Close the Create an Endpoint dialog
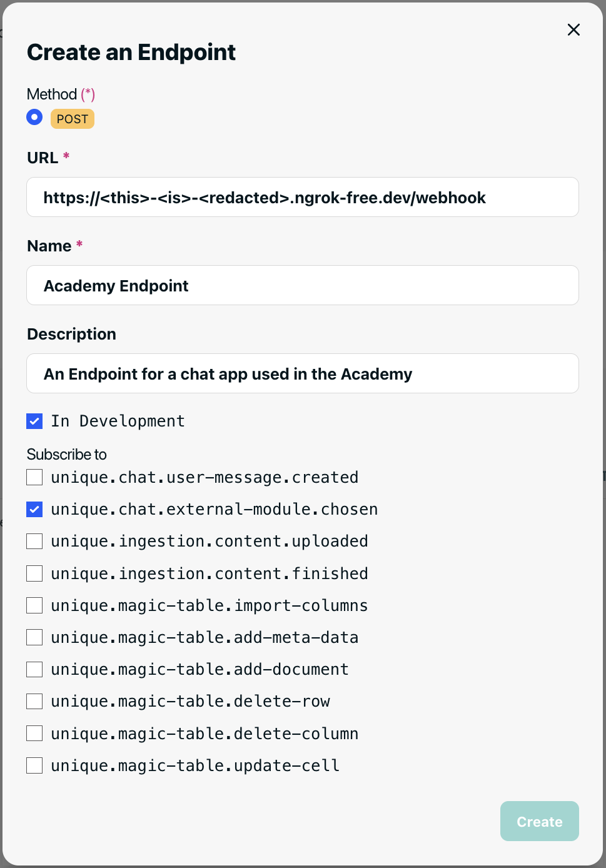The height and width of the screenshot is (868, 606). (x=573, y=30)
